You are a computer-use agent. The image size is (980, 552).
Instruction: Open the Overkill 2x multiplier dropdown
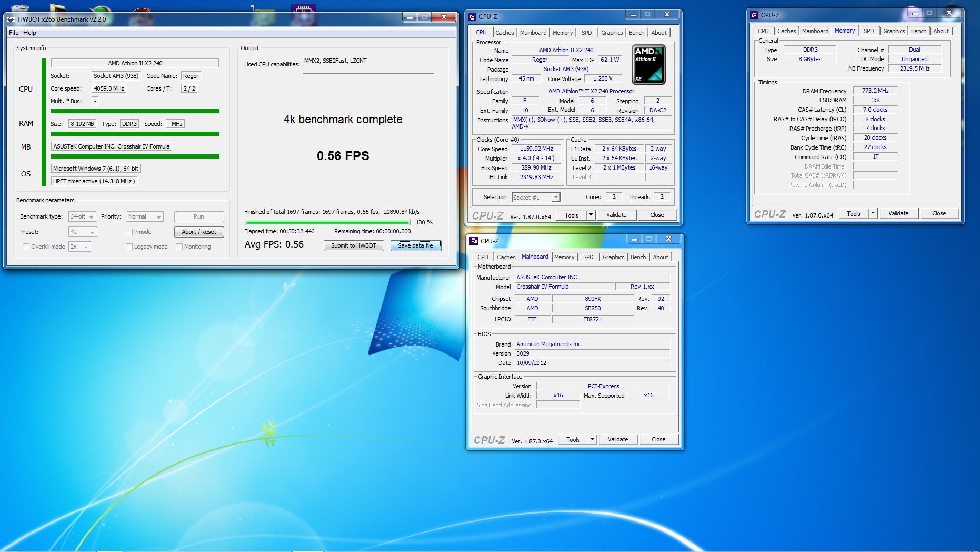click(79, 247)
